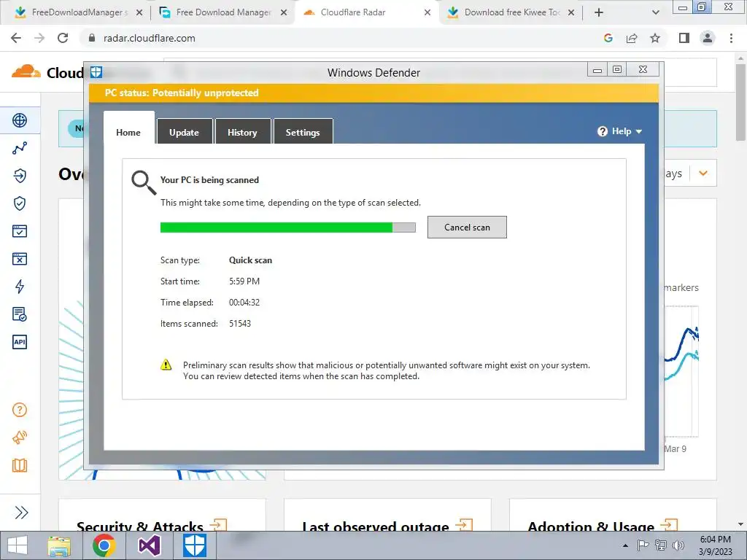Click the share page icon in Chrome
Image resolution: width=747 pixels, height=560 pixels.
pos(632,38)
